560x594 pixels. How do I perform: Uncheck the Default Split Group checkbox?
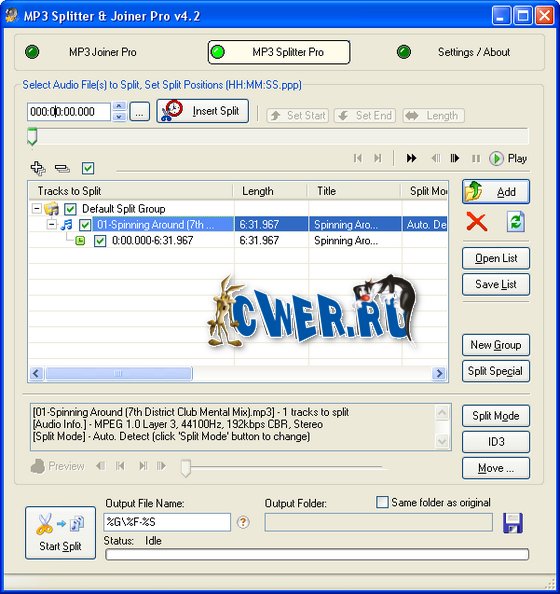tap(70, 209)
